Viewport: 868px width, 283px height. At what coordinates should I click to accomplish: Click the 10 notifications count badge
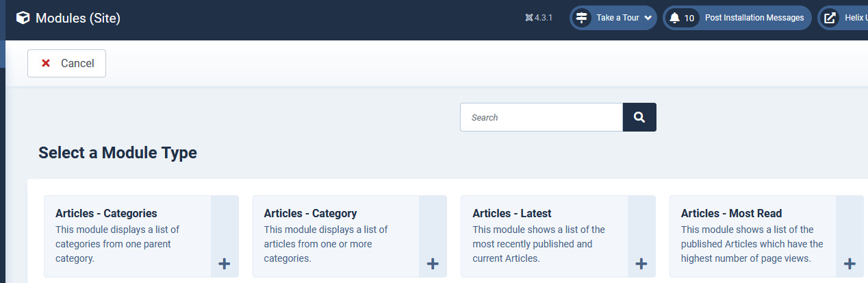click(x=689, y=18)
